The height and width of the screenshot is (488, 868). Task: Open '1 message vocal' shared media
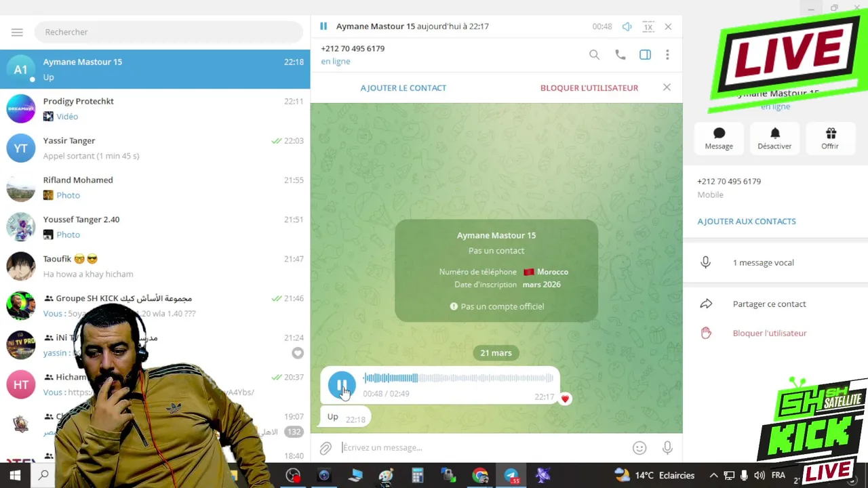point(775,262)
